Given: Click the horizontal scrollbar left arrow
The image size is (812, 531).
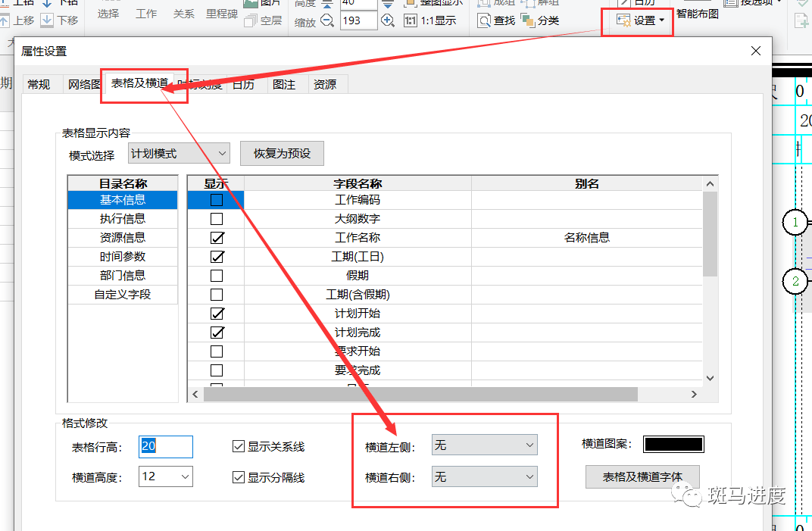Looking at the screenshot, I should pyautogui.click(x=195, y=394).
